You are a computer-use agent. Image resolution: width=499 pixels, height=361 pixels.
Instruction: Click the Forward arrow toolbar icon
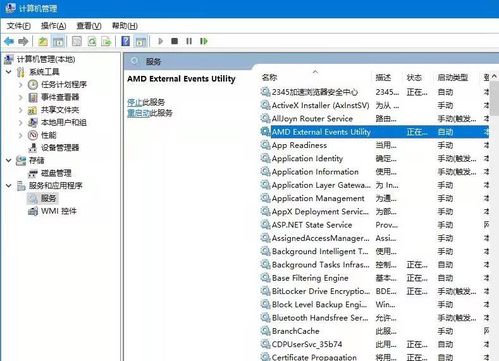tap(23, 41)
